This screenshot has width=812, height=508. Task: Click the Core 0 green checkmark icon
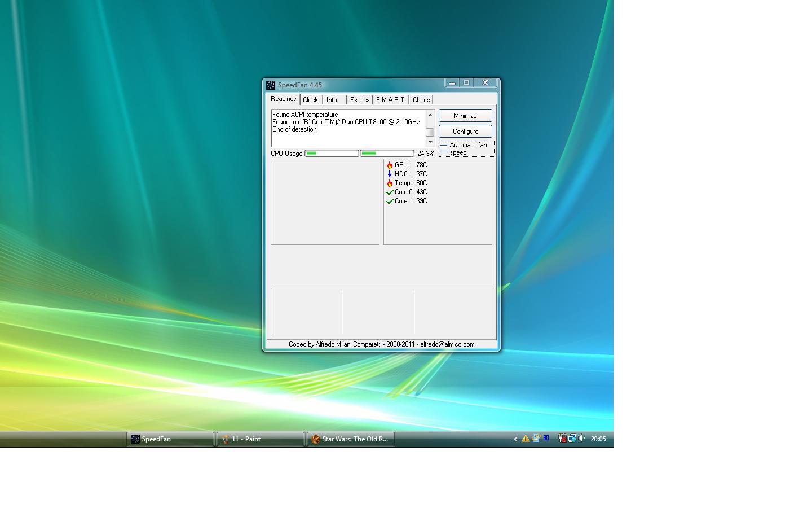point(390,192)
